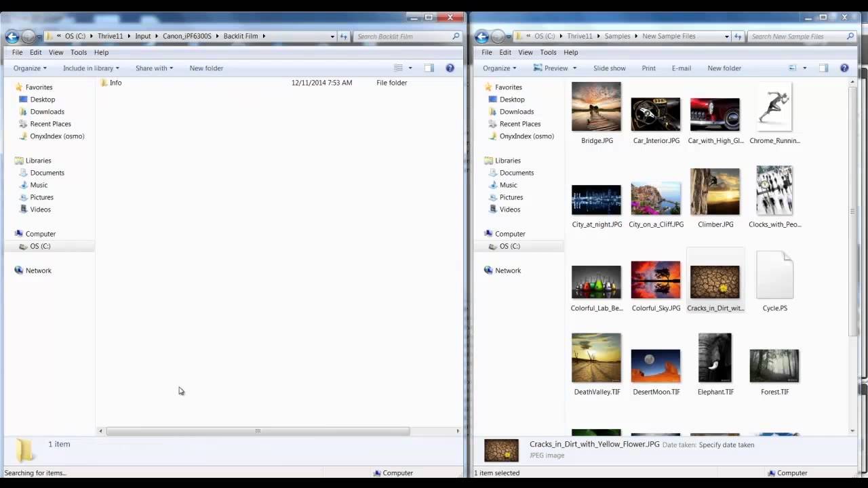Click New folder in Backlit Film window
This screenshot has height=488, width=868.
[x=206, y=68]
